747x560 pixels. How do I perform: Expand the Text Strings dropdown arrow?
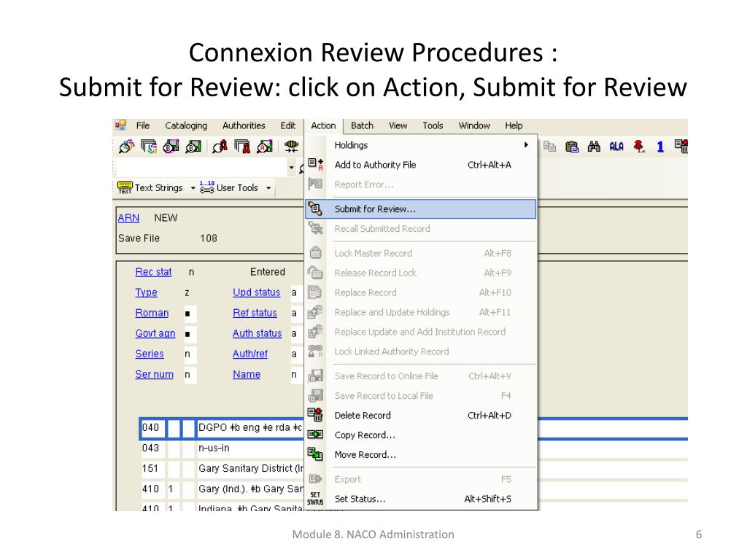(x=193, y=188)
